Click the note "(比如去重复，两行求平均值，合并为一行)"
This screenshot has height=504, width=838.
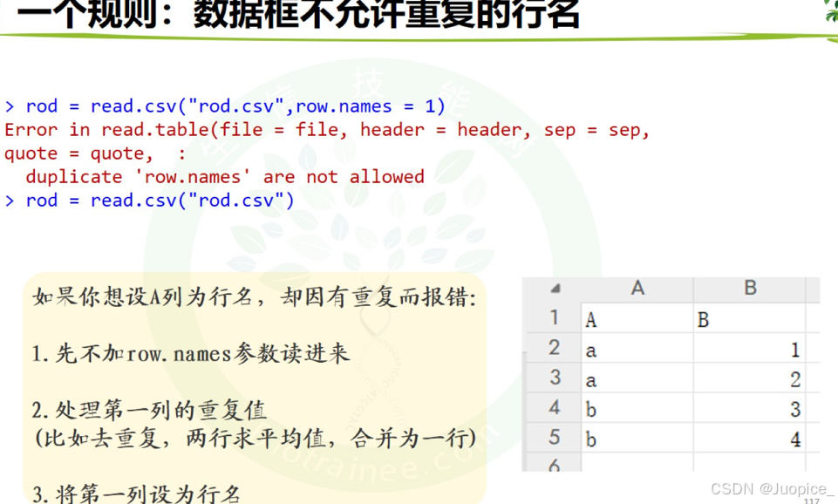point(255,439)
